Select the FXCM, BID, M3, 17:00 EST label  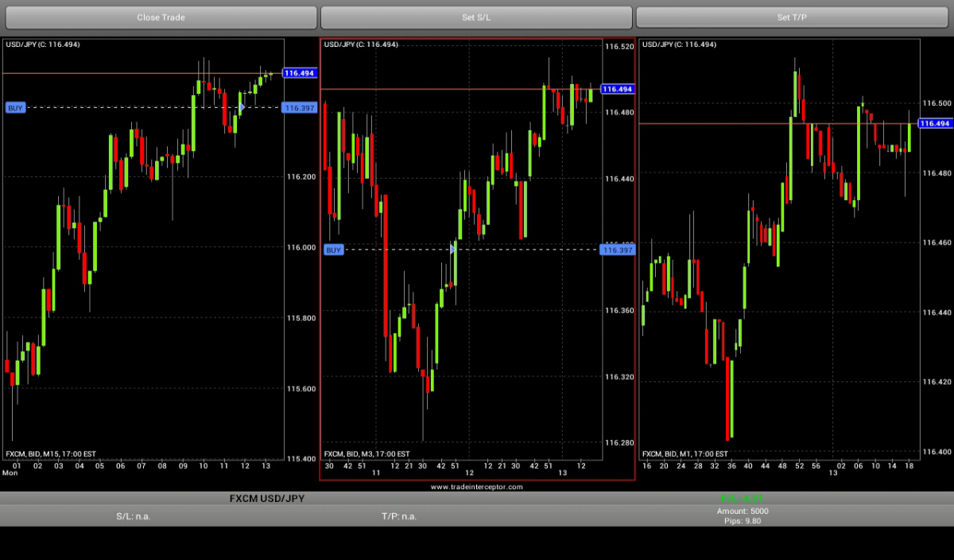tap(367, 454)
